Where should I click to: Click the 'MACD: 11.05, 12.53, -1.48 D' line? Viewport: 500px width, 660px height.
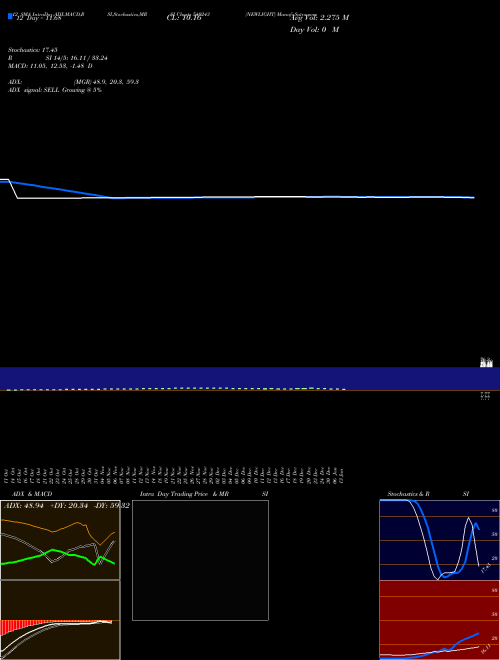click(x=50, y=66)
